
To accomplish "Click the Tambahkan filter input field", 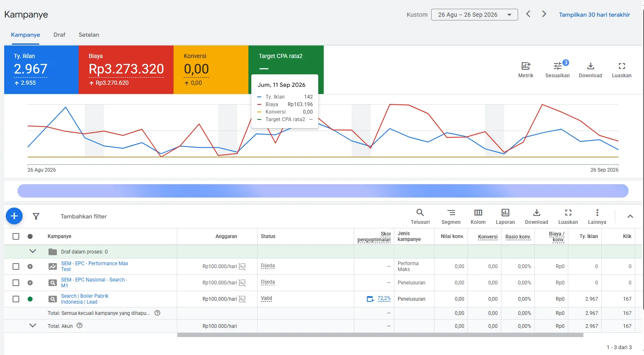I will pyautogui.click(x=84, y=216).
